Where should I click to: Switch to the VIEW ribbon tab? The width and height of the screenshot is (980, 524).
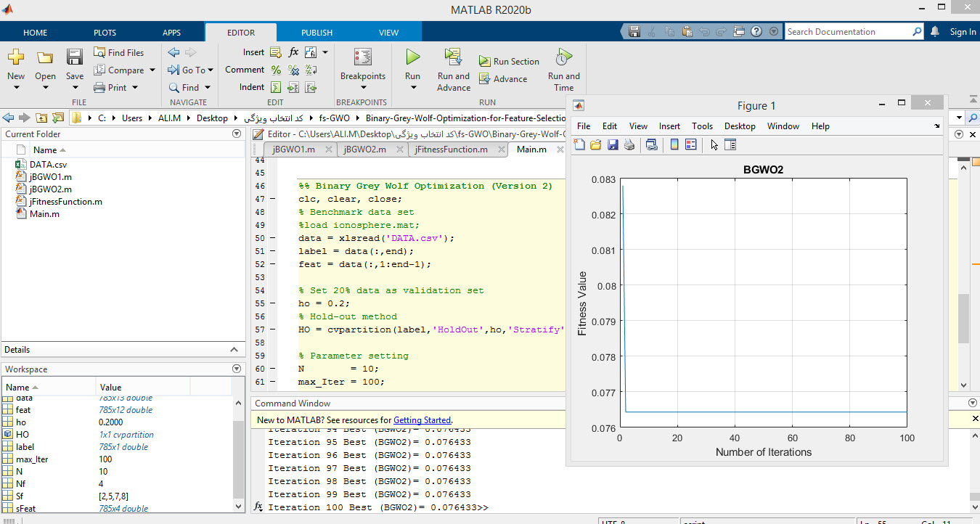(388, 32)
